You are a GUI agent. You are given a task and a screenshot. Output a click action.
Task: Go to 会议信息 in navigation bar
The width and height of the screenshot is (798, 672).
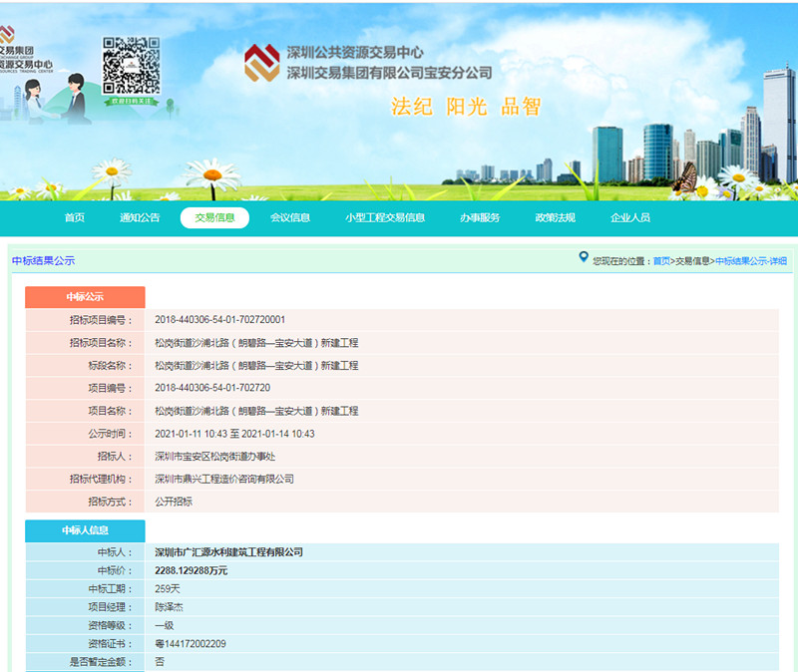tap(290, 217)
